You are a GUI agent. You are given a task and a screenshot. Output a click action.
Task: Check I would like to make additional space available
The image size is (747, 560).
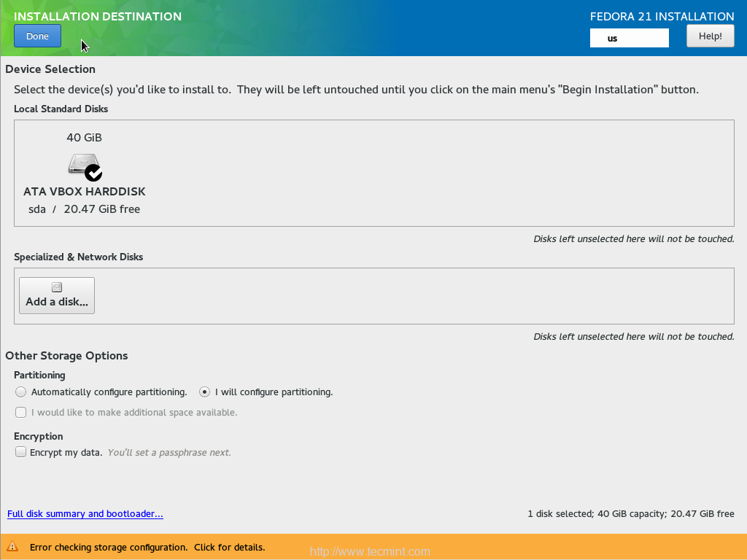(x=20, y=413)
